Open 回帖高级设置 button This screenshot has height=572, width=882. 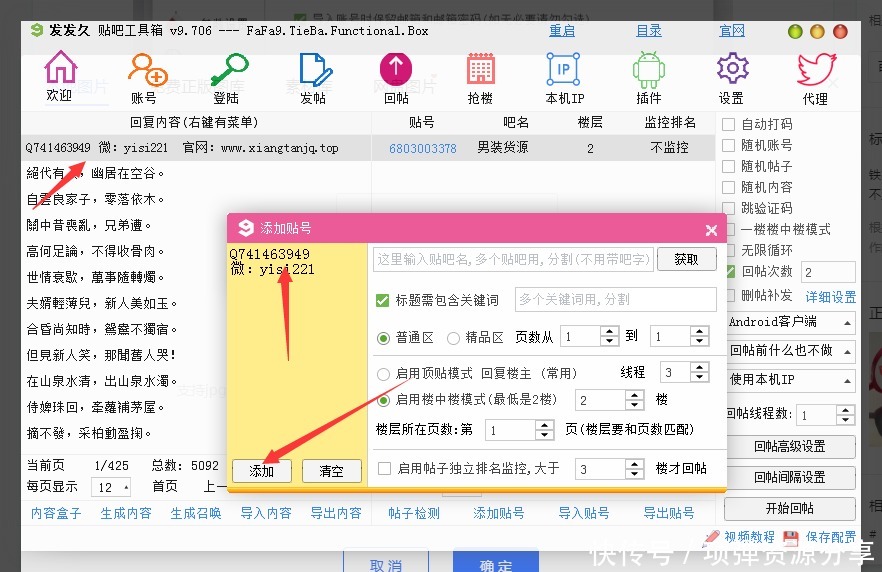pyautogui.click(x=790, y=447)
